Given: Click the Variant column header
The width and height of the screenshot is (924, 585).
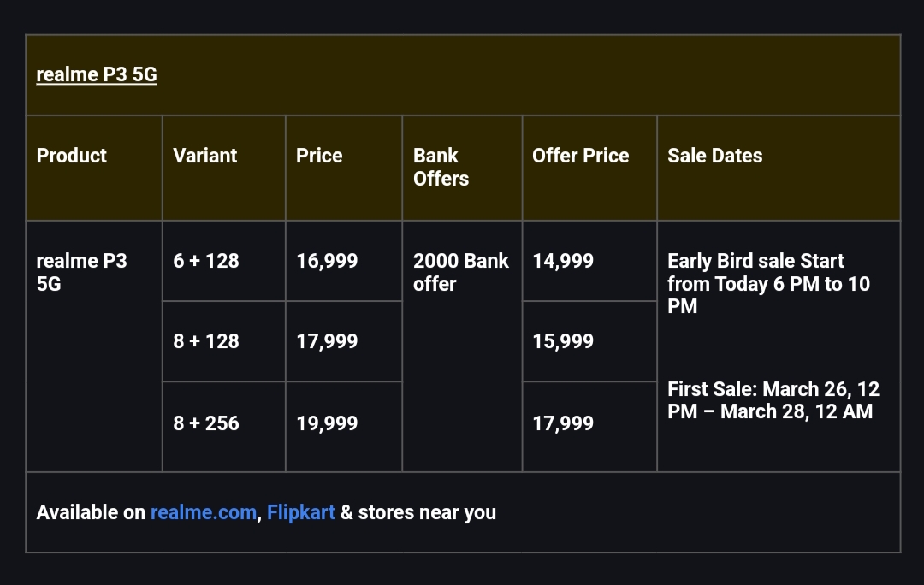Looking at the screenshot, I should point(205,156).
